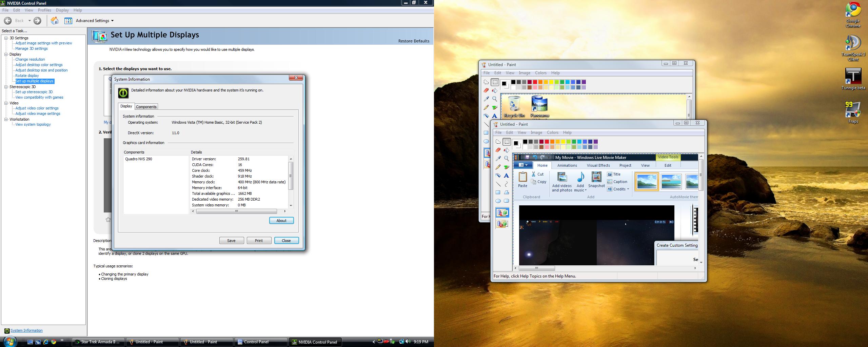Click the horizontal scrollbar in graphics card details
The image size is (868, 347).
click(236, 211)
